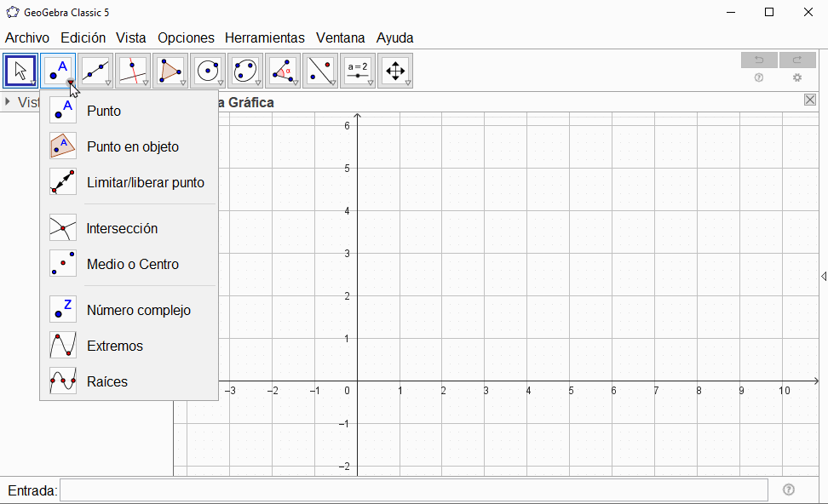This screenshot has width=828, height=504.
Task: Select the Polygon tool
Action: (x=170, y=71)
